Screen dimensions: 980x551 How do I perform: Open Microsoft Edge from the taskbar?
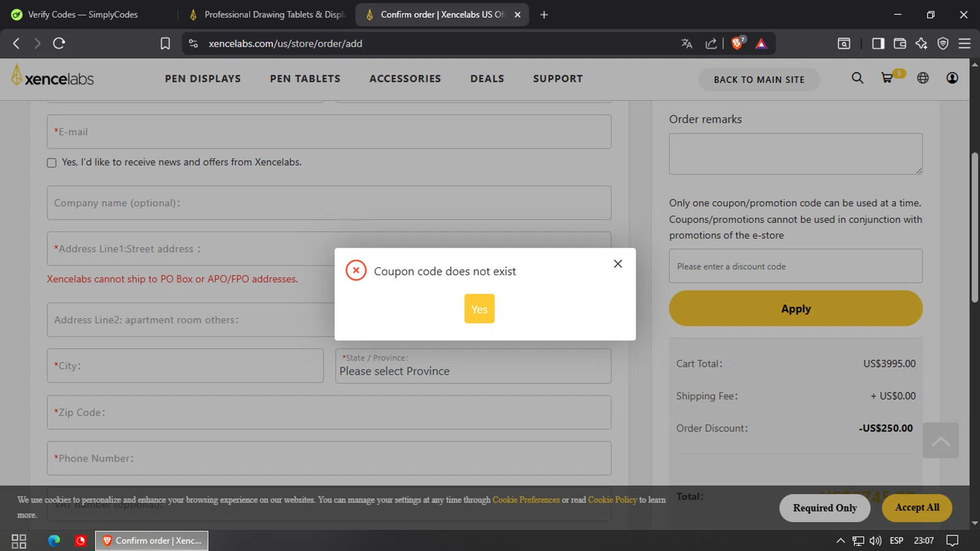coord(54,541)
